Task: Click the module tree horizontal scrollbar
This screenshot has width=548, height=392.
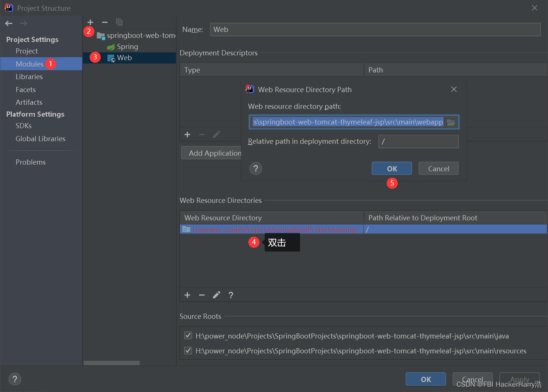Action: 112,363
